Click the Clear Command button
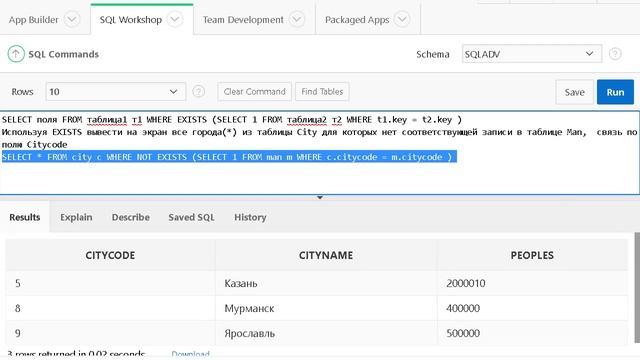The image size is (640, 360). [255, 91]
